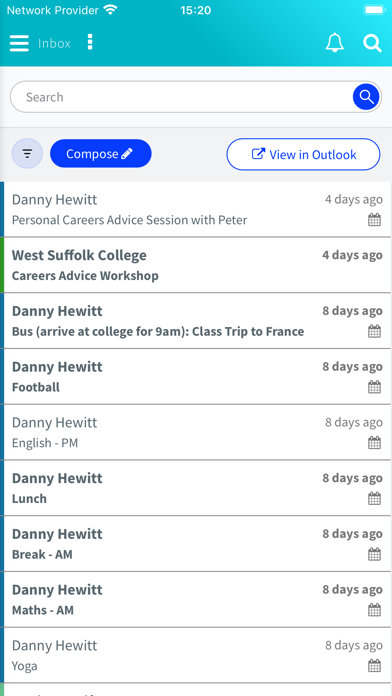Tap the white magnifier icon in the header
Viewport: 392px width, 696px height.
[372, 43]
